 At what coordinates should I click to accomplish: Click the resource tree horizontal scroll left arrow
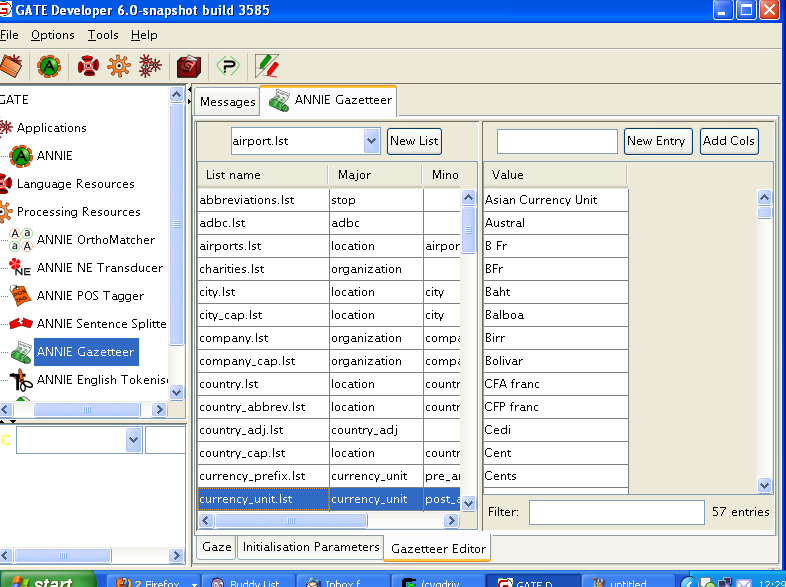click(6, 410)
